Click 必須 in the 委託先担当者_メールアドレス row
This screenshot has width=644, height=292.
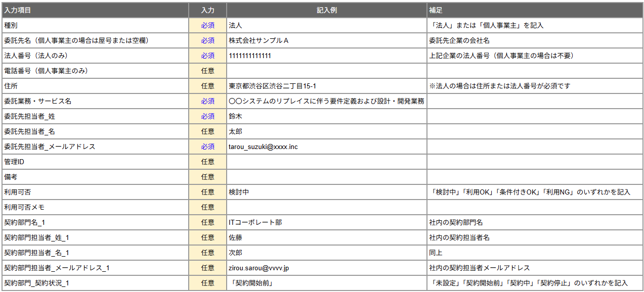pyautogui.click(x=207, y=147)
